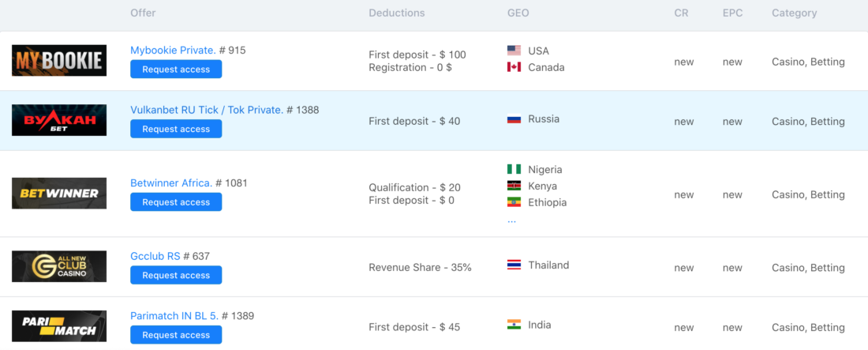Screen dimensions: 868x350
Task: Click the Thailand flag icon
Action: click(x=514, y=265)
